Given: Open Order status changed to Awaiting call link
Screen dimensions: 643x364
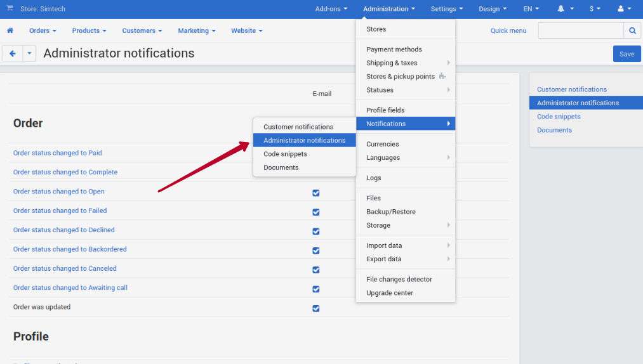Looking at the screenshot, I should click(70, 288).
